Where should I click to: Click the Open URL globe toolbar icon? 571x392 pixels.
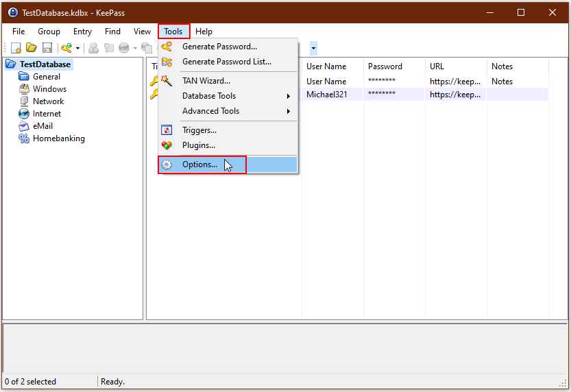124,48
